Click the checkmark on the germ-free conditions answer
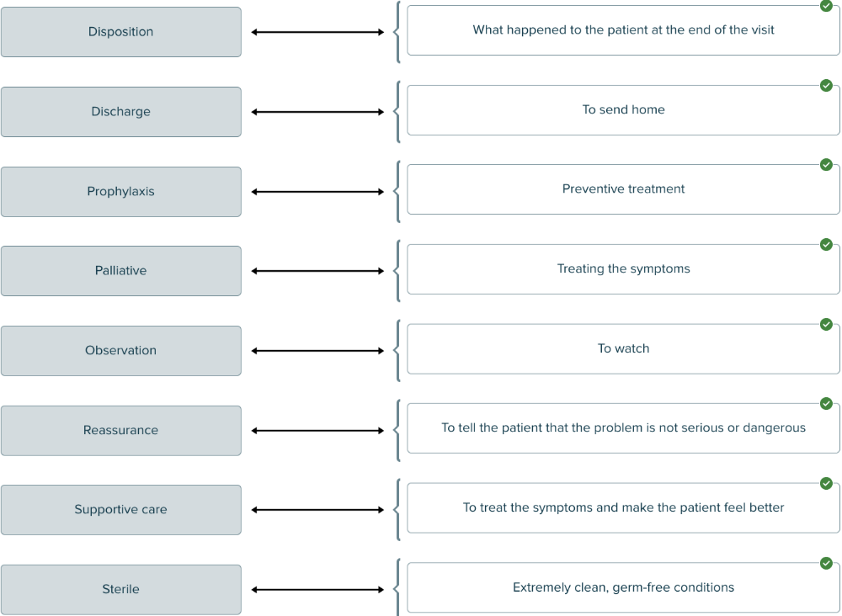 tap(826, 563)
